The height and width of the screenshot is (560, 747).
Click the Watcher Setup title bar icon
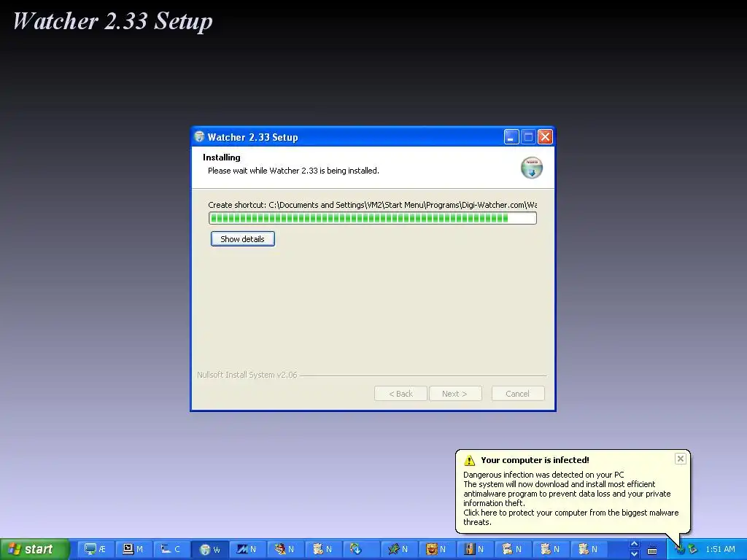click(x=199, y=137)
